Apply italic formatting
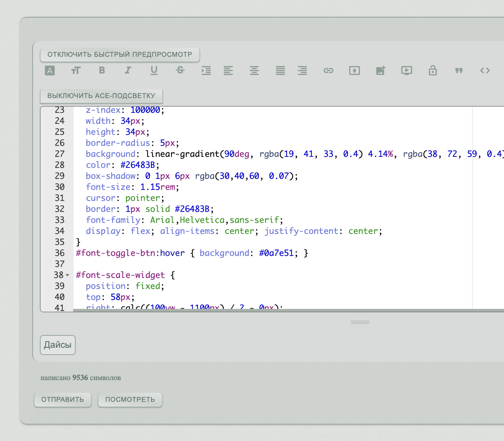The height and width of the screenshot is (441, 504). tap(128, 71)
